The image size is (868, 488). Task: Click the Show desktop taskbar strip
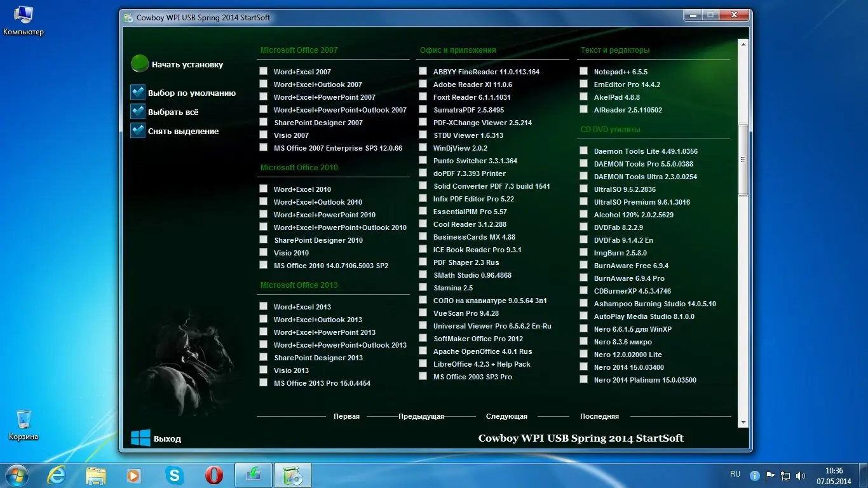864,475
